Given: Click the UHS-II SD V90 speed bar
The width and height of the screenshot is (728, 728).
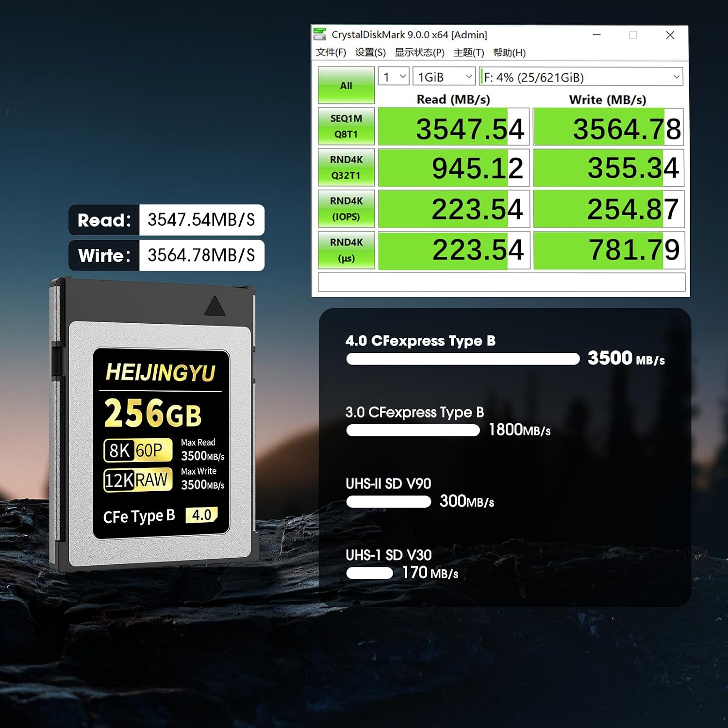Looking at the screenshot, I should click(x=389, y=501).
